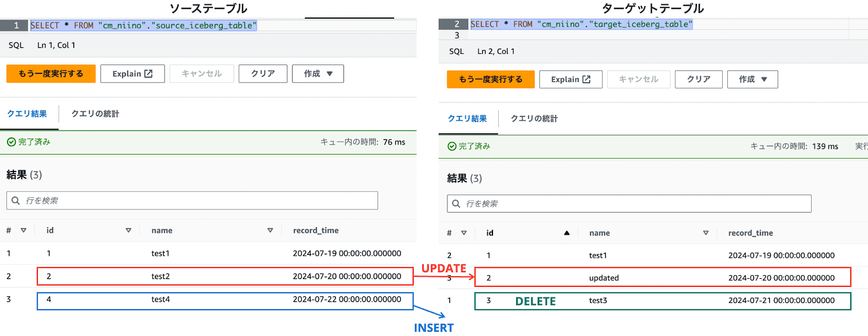Click 'Ln 1, Col 1' status in source editor

coord(56,45)
